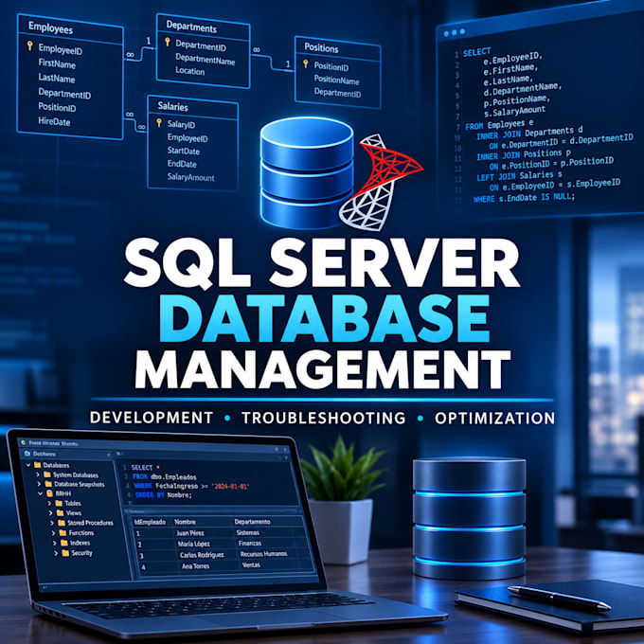
Task: Click the key icon beside DepartmentID in Departments
Action: tap(168, 42)
